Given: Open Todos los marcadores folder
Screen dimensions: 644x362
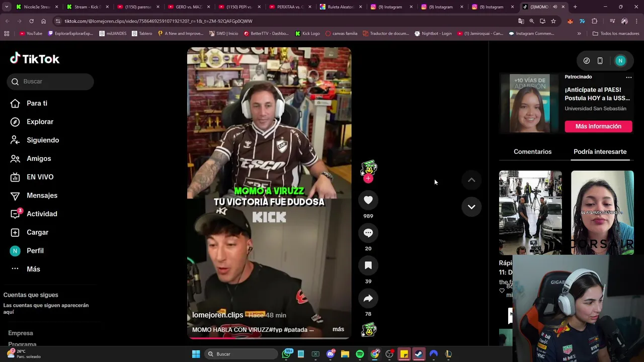Looking at the screenshot, I should [x=616, y=34].
